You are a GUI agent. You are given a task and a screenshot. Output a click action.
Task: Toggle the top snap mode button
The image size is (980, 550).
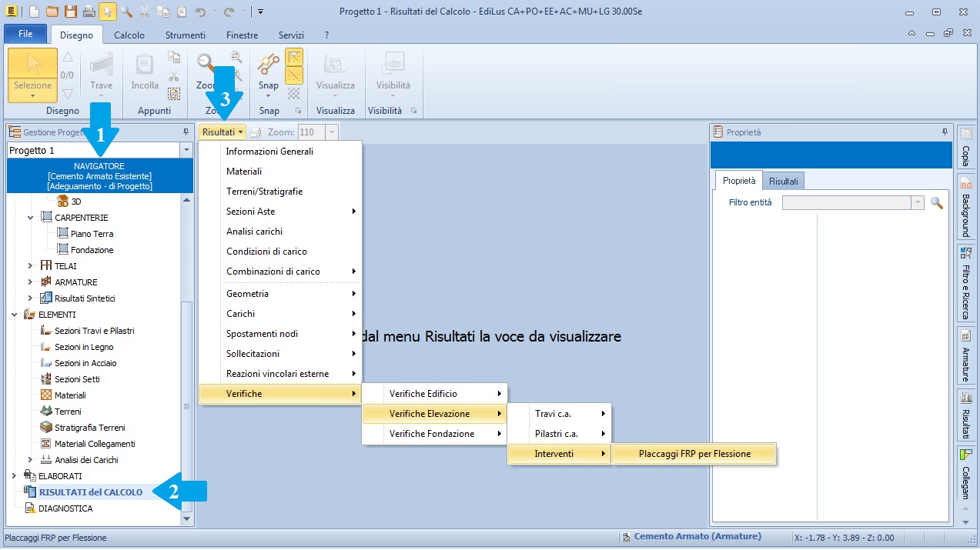coord(294,57)
